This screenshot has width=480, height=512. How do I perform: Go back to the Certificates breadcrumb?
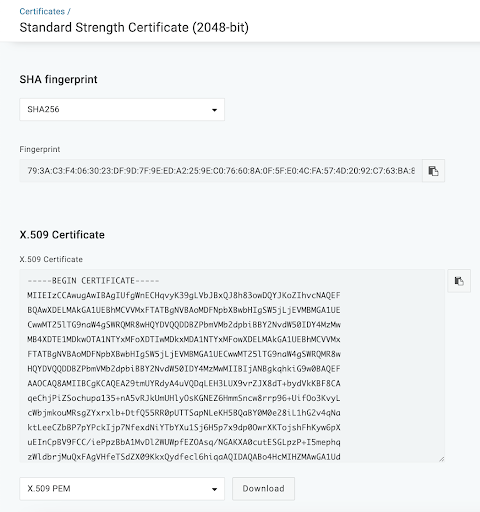pos(42,11)
